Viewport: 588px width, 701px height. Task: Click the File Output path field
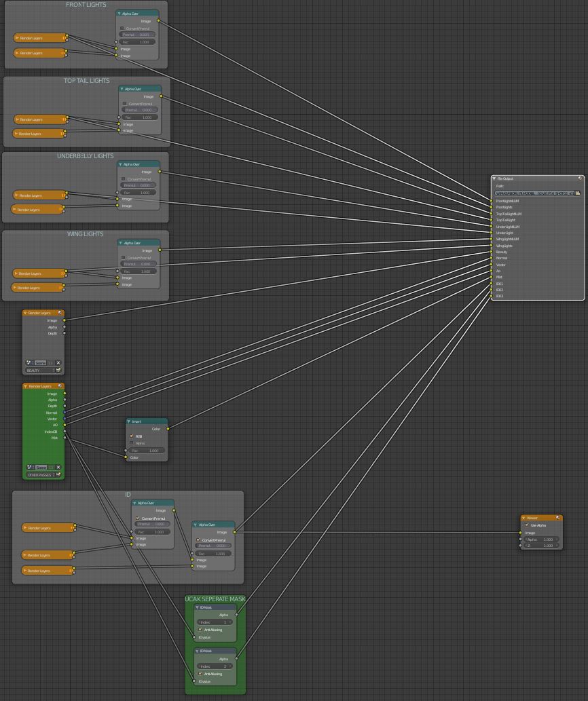click(534, 193)
